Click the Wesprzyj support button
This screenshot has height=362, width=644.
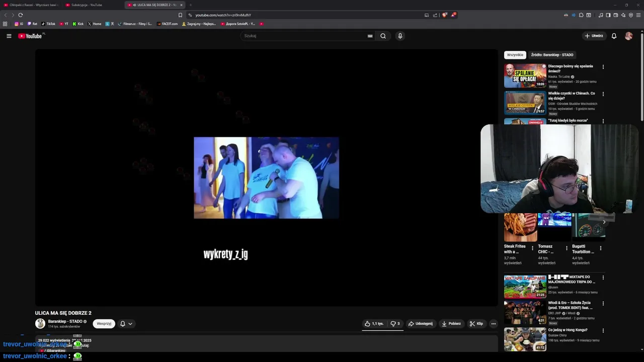tap(104, 324)
